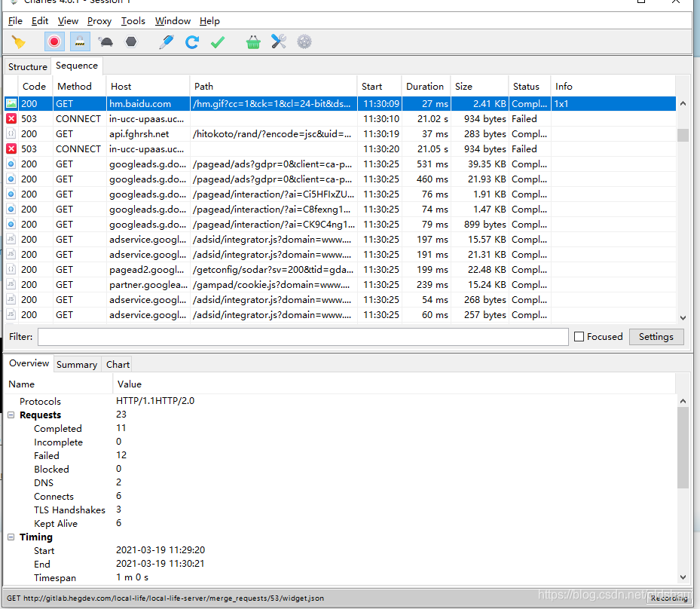Click the Repeat refresh arrow icon

tap(192, 42)
